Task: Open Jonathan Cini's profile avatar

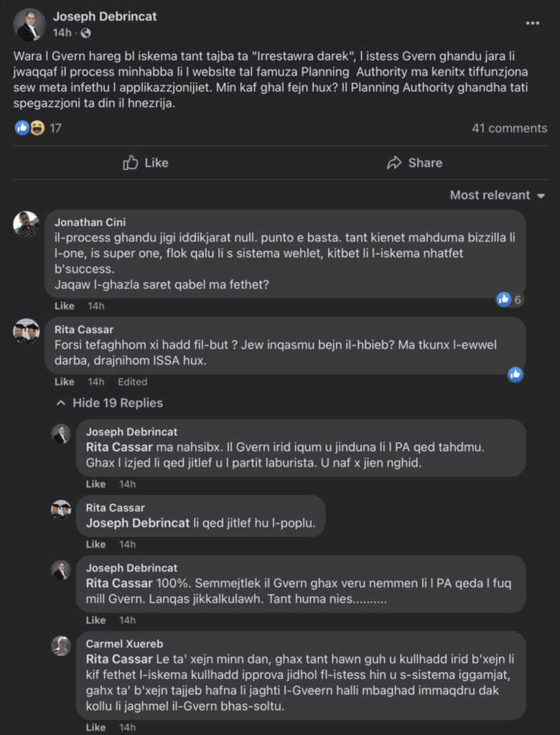Action: 27,225
